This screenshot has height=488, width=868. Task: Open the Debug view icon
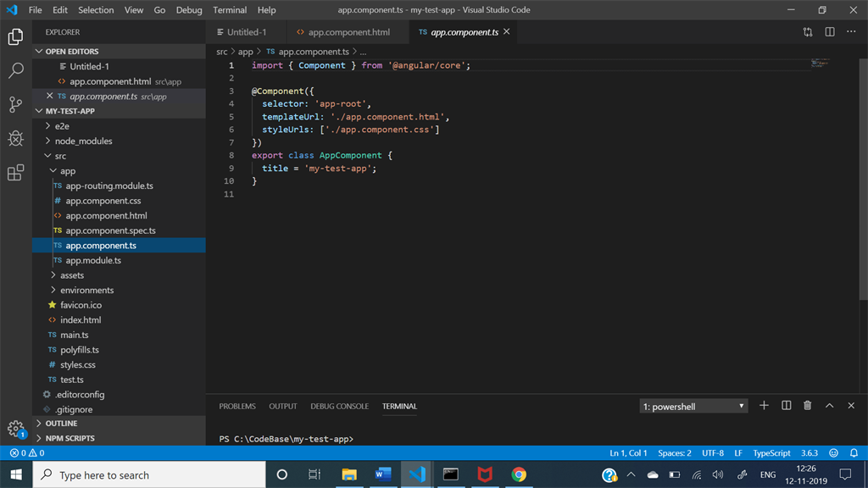pos(15,139)
